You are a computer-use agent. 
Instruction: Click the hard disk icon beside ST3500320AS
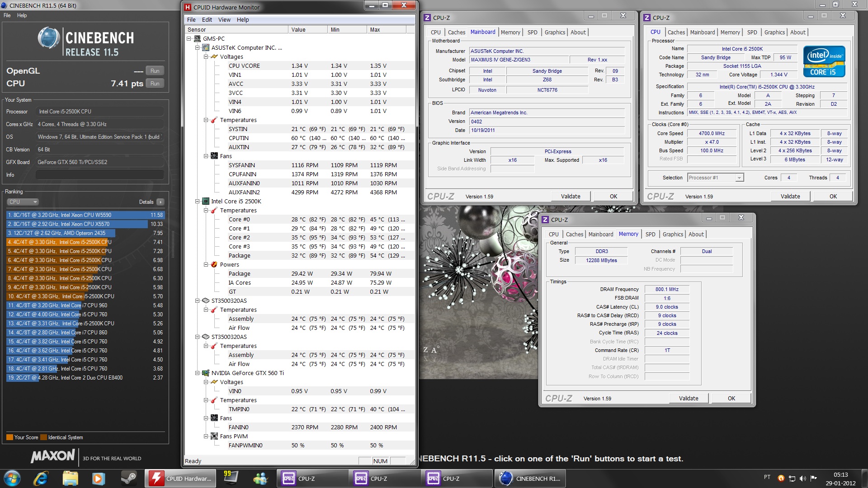[205, 300]
